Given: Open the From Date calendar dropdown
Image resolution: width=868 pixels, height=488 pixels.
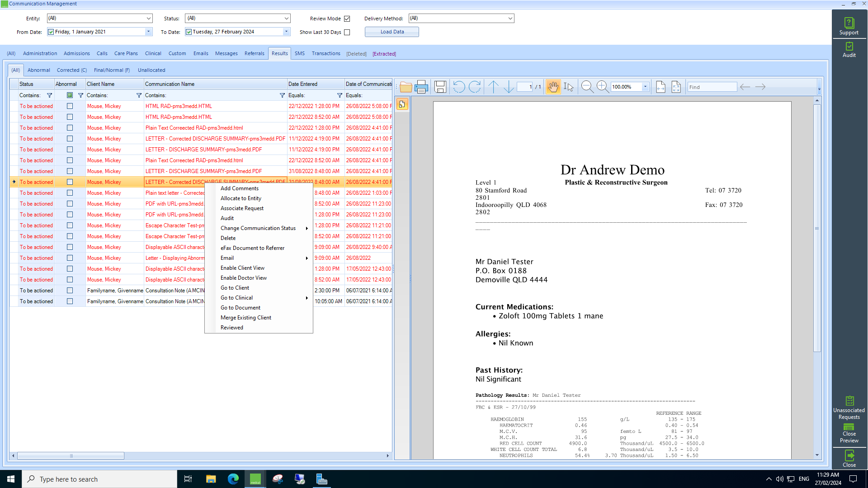Looking at the screenshot, I should (148, 32).
